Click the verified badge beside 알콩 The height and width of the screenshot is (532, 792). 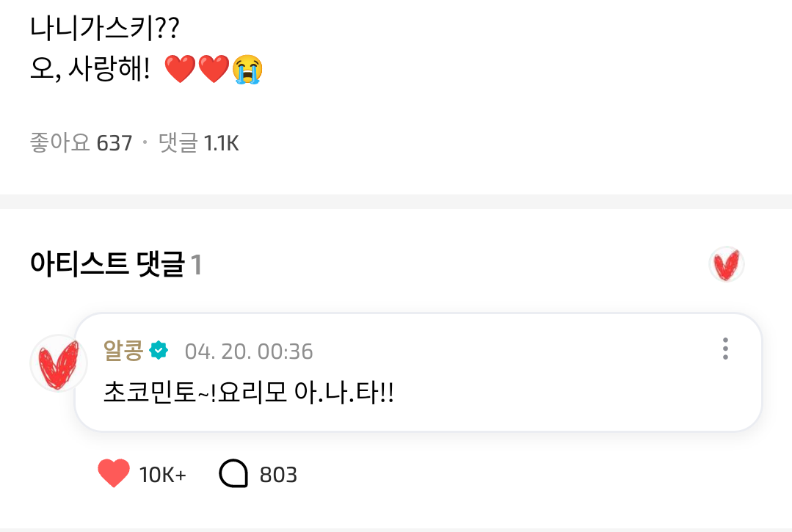pyautogui.click(x=159, y=351)
